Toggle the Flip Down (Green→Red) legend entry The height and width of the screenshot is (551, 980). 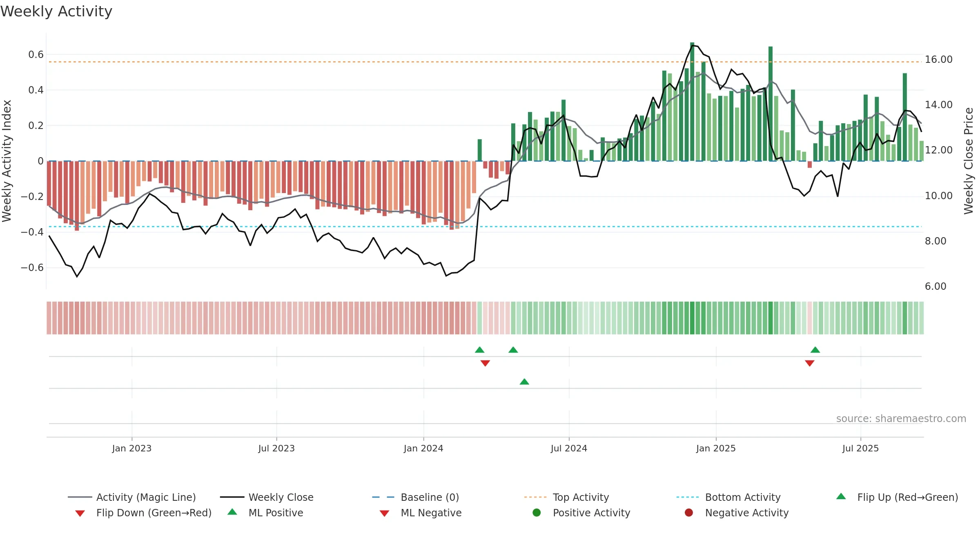click(x=143, y=513)
